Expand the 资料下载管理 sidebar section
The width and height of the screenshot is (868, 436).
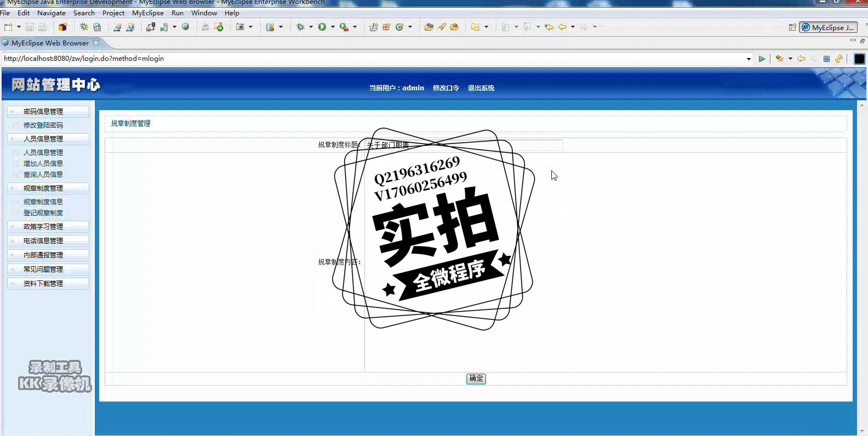[x=48, y=284]
